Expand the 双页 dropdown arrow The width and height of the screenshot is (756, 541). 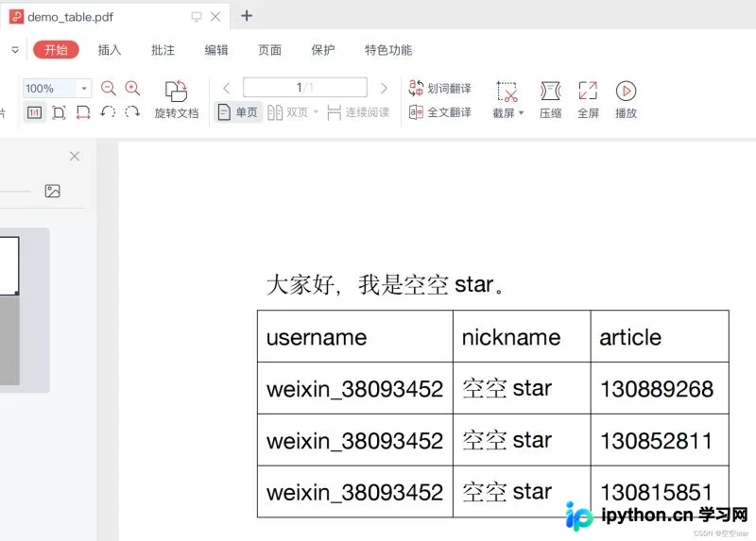[x=316, y=112]
